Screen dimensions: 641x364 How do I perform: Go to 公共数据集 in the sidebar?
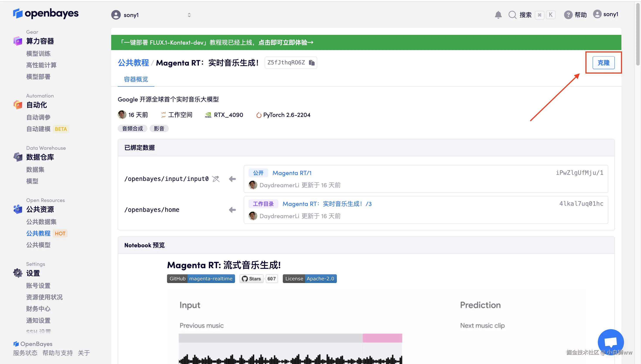(41, 222)
